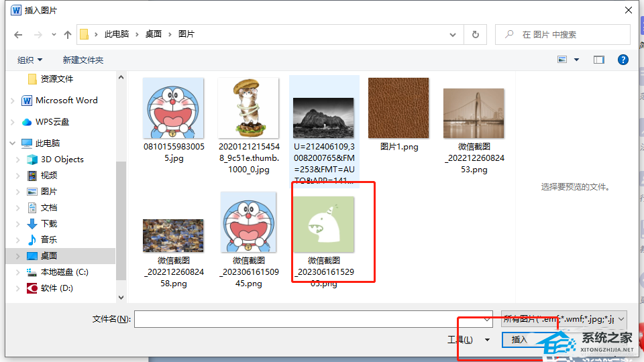Click the 插入 button

coord(519,340)
